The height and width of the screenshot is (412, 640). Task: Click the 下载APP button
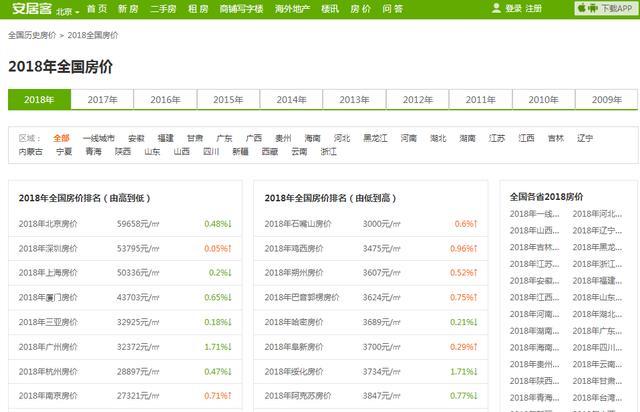tap(606, 8)
